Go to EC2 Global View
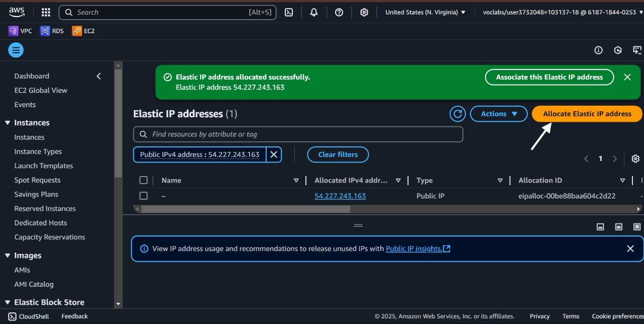Image resolution: width=644 pixels, height=324 pixels. [41, 90]
